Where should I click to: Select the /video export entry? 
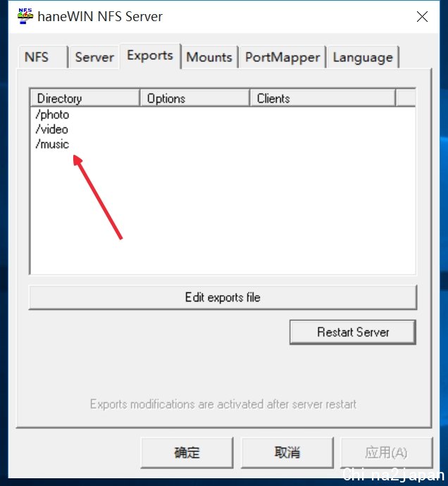(51, 130)
